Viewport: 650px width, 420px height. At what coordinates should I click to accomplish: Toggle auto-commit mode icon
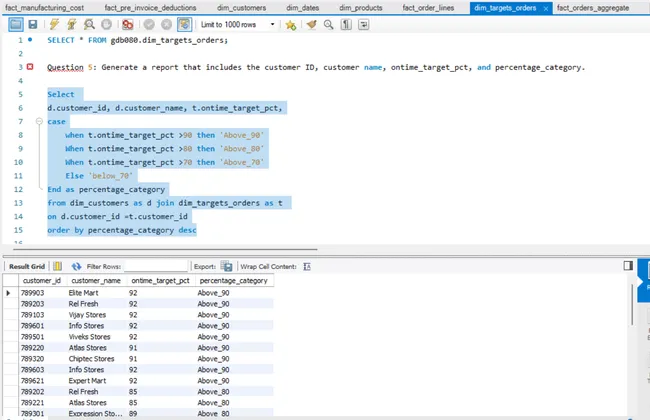(184, 24)
